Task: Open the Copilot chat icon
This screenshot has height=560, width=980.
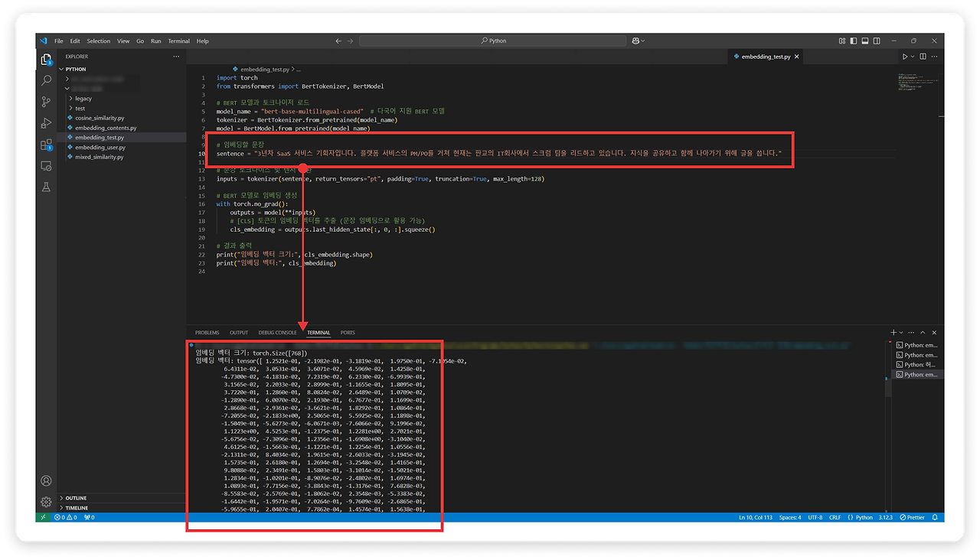Action: point(635,41)
